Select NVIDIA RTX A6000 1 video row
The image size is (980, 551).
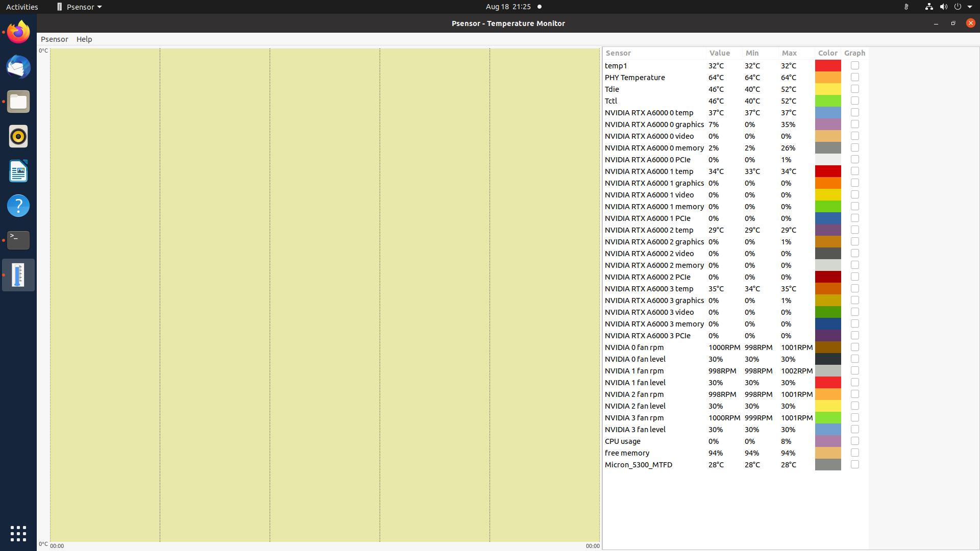click(x=736, y=194)
